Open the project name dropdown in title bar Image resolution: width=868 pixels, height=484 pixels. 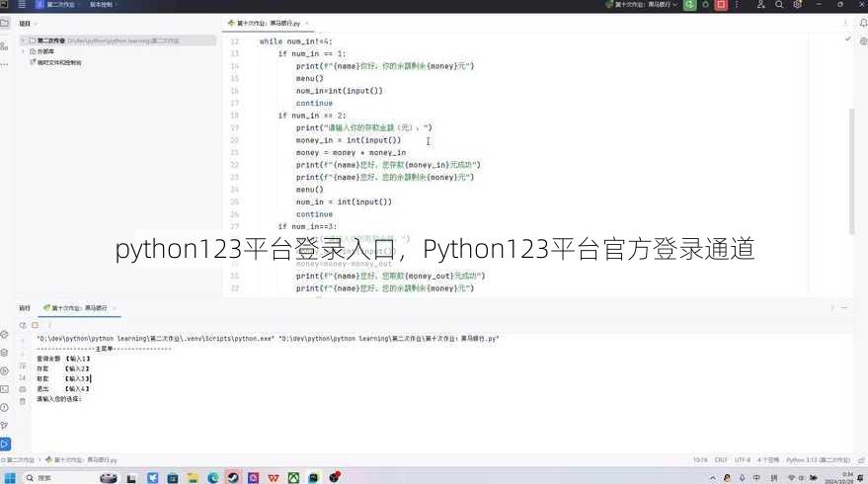(x=58, y=4)
